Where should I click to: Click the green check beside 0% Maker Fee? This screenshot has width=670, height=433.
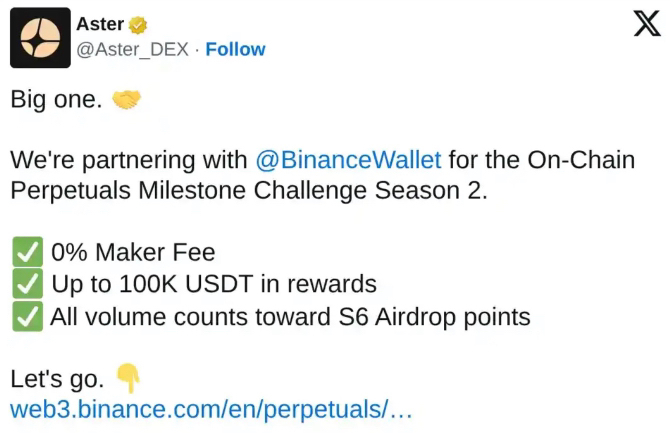(x=26, y=252)
